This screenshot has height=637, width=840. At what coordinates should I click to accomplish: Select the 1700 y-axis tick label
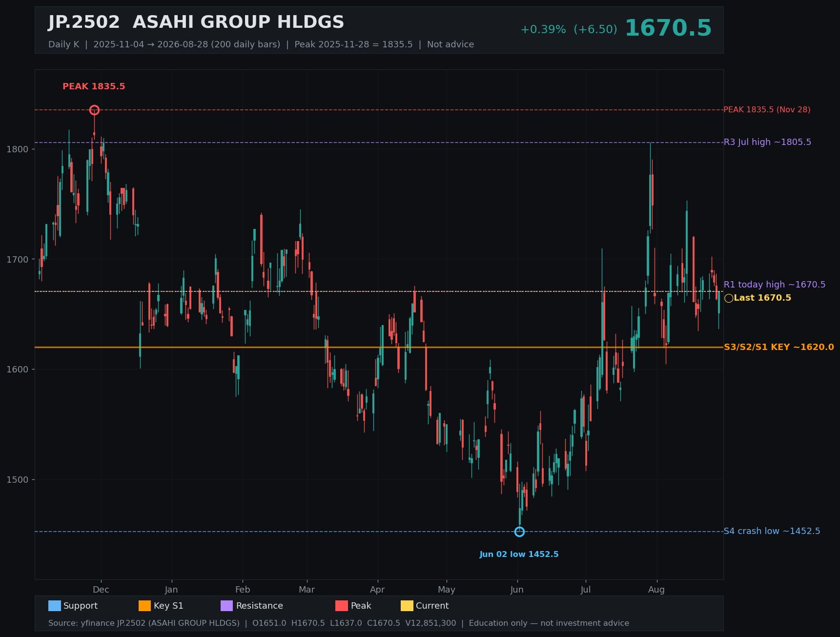tap(17, 259)
